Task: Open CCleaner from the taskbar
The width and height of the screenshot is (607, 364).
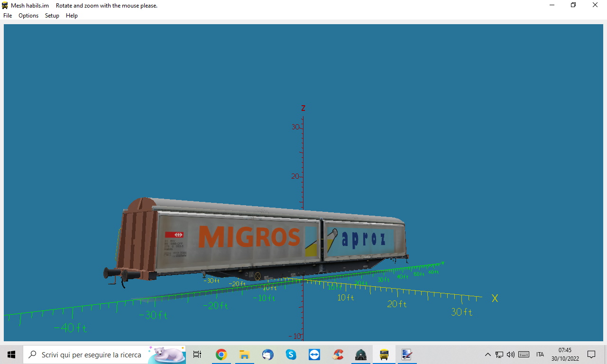Action: [338, 355]
